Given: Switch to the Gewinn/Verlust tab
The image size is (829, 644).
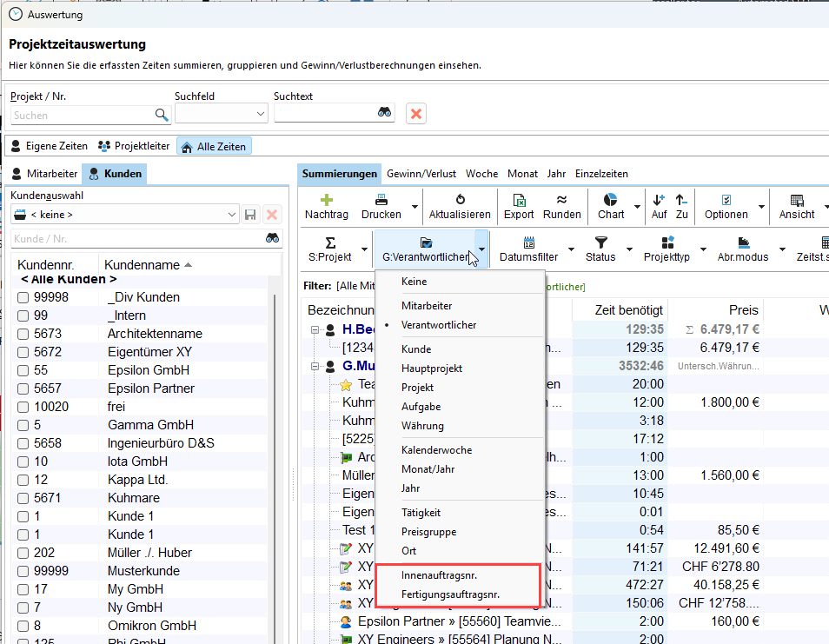Looking at the screenshot, I should tap(422, 174).
